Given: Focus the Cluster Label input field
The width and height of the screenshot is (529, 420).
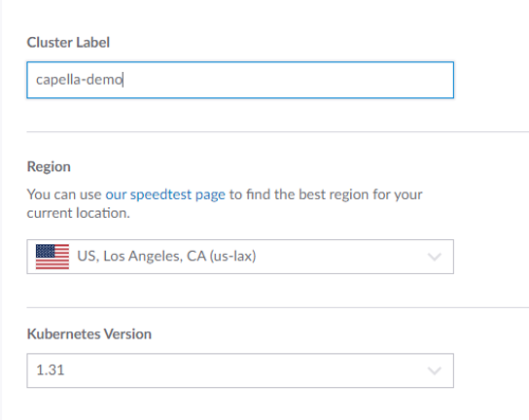Looking at the screenshot, I should [x=240, y=80].
